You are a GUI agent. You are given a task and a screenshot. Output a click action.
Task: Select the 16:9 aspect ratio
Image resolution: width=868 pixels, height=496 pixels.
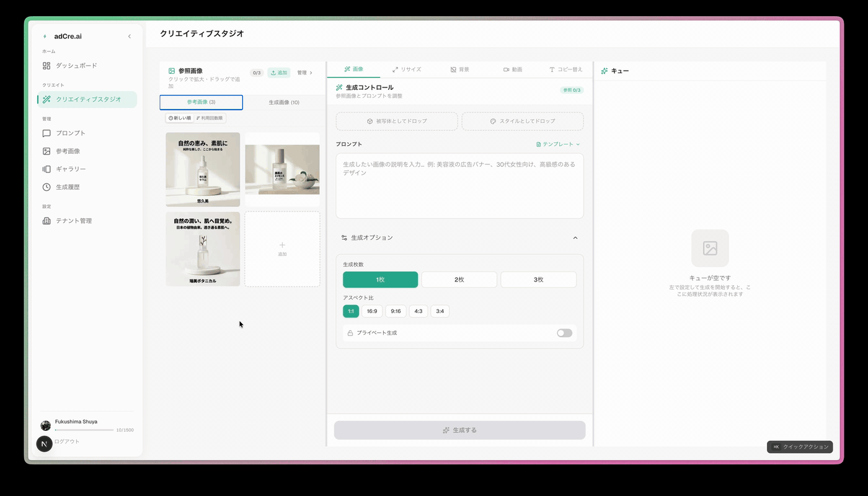(x=372, y=311)
